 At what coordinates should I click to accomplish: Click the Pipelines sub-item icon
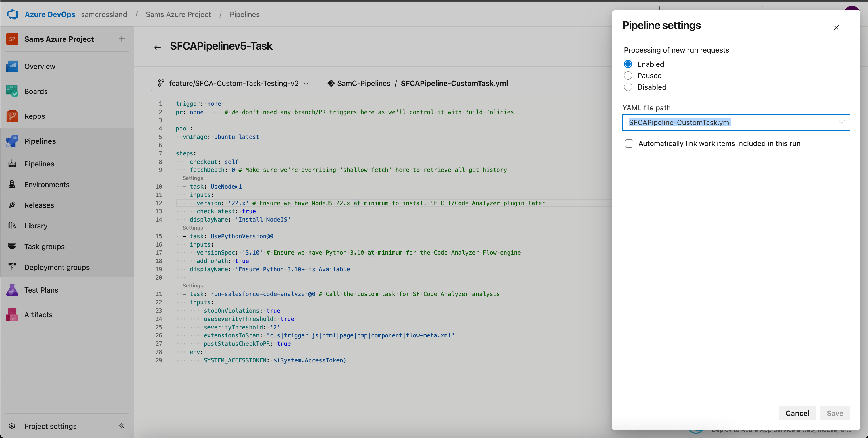point(12,164)
